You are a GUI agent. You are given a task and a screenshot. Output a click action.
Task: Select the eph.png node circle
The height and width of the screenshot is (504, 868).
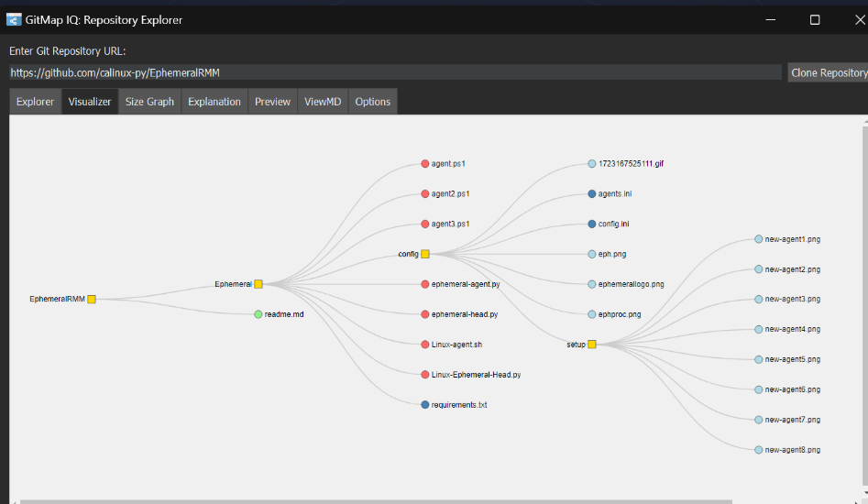(x=592, y=254)
